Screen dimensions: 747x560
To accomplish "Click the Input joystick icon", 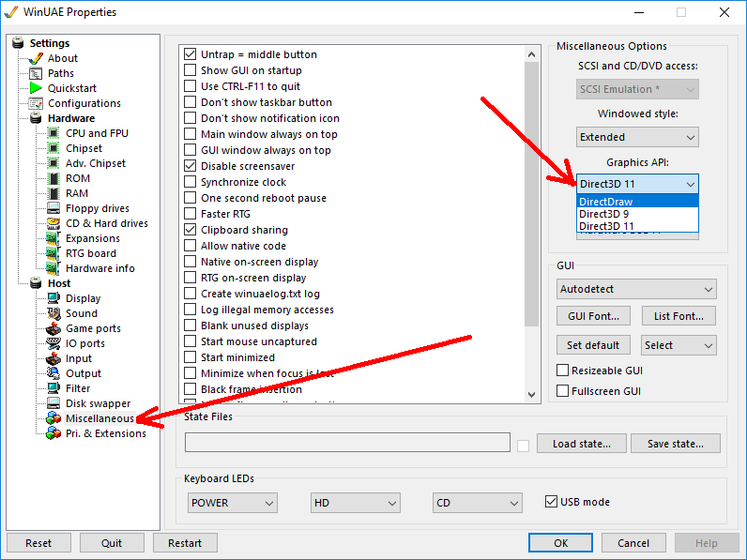I will (x=53, y=358).
